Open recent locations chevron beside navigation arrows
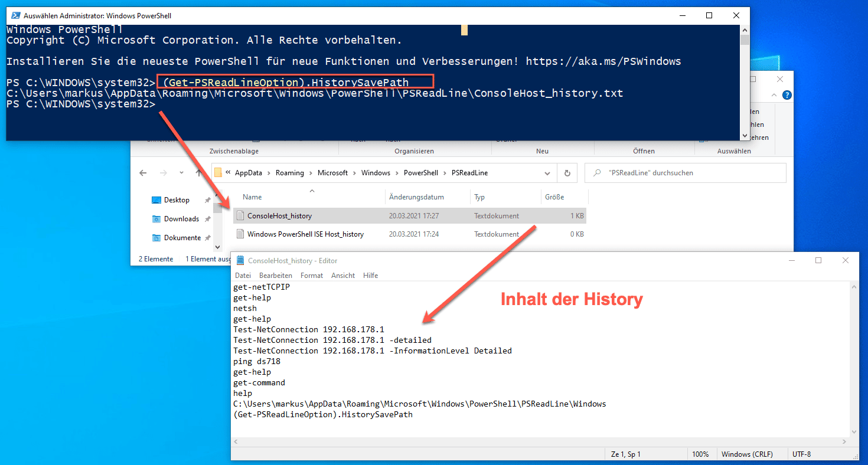Image resolution: width=868 pixels, height=465 pixels. 181,173
